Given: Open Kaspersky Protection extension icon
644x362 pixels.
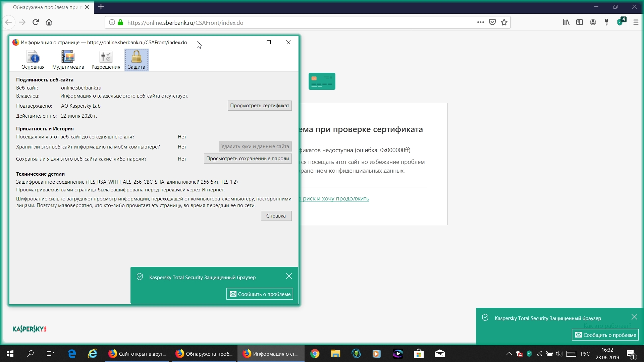Looking at the screenshot, I should (x=621, y=22).
